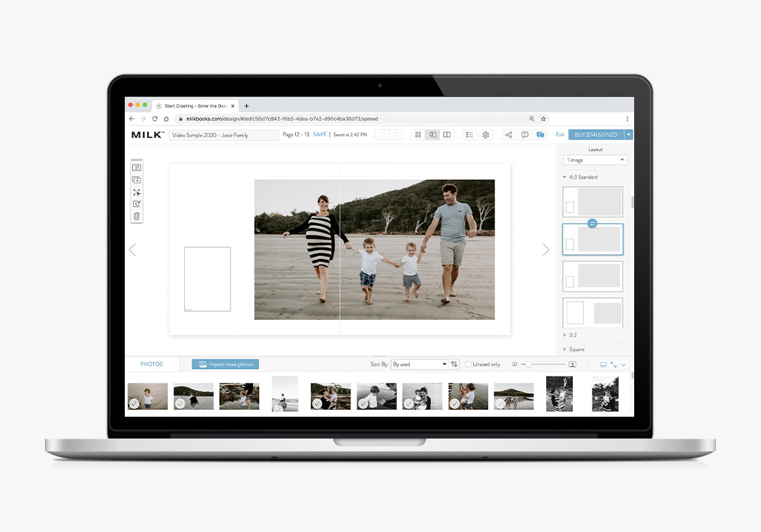Enable the Unused only checkbox
This screenshot has width=761, height=532.
point(468,364)
